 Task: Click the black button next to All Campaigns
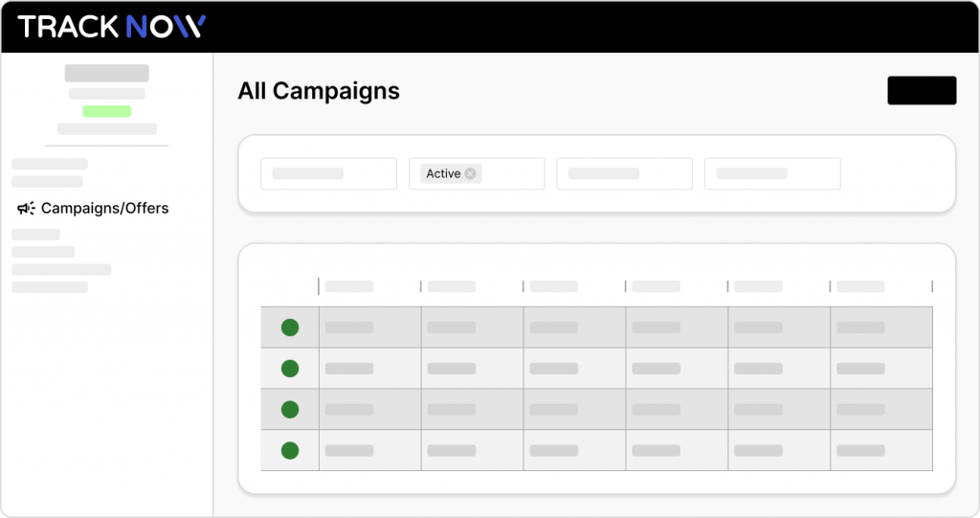pyautogui.click(x=922, y=91)
